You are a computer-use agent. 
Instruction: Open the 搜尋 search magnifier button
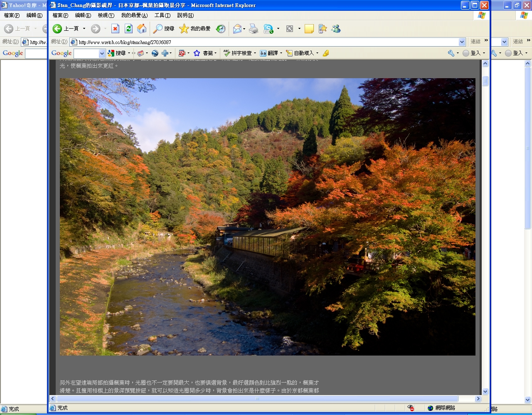tap(164, 29)
